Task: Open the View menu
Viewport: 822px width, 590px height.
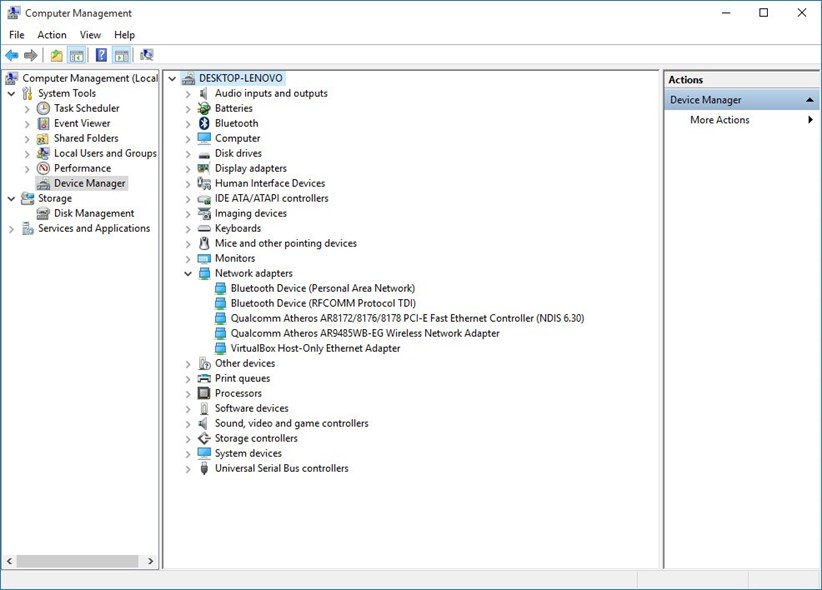Action: (x=90, y=35)
